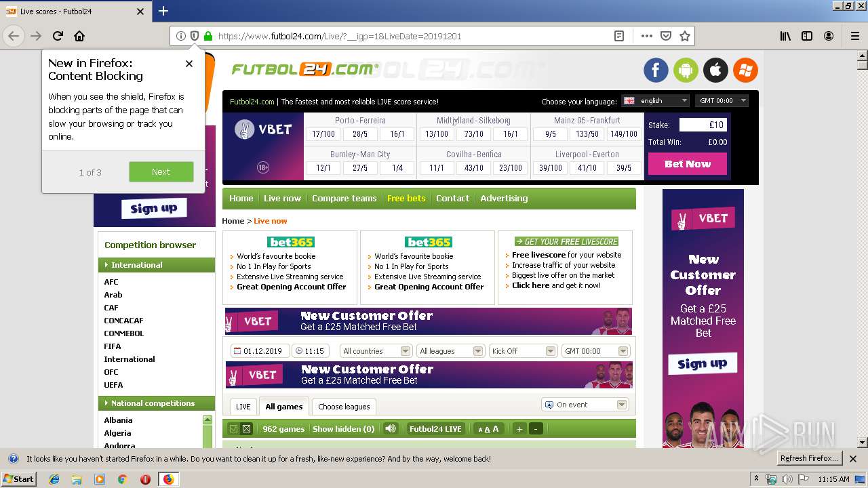
Task: Open taskbar volume icon
Action: tap(787, 479)
